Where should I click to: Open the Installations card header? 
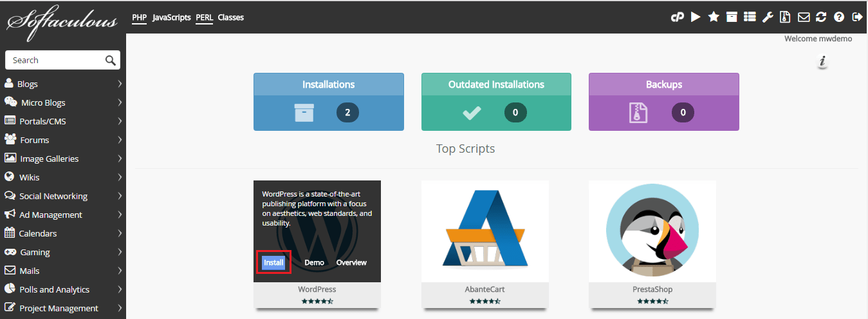tap(329, 84)
